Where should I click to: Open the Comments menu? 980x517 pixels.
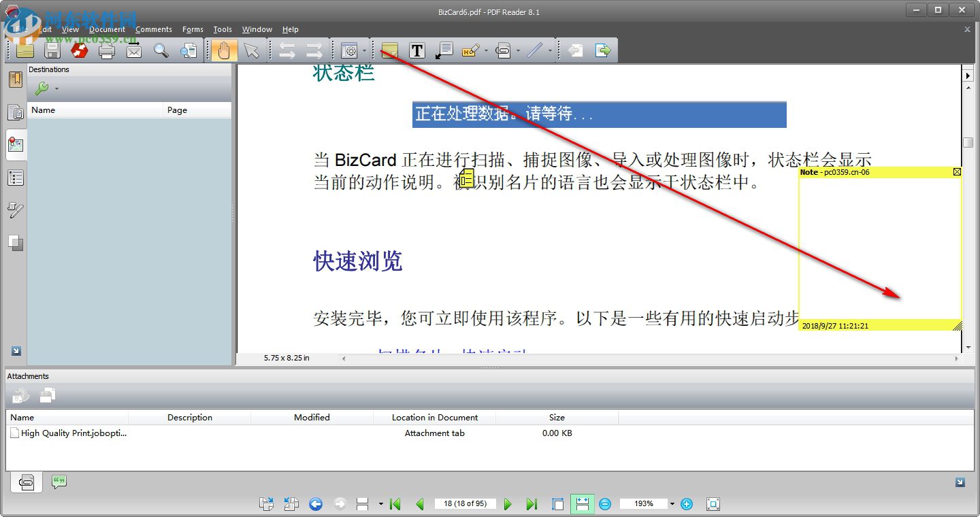pyautogui.click(x=154, y=29)
